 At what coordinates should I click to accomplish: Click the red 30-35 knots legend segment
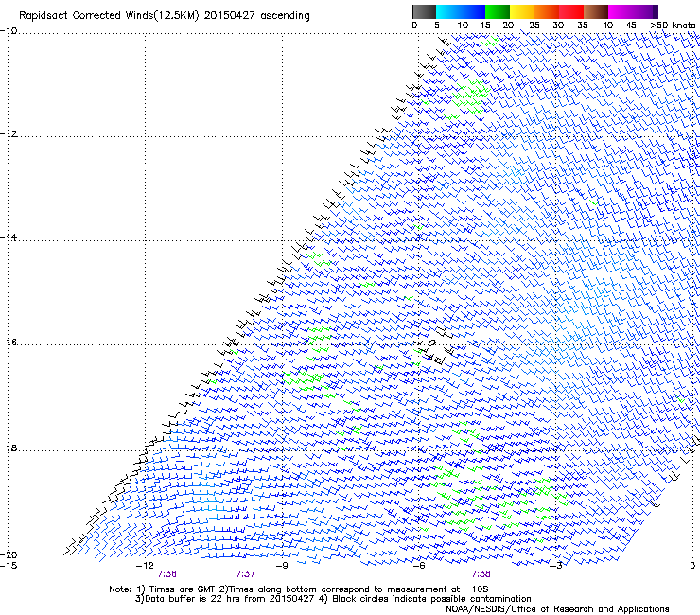coord(571,11)
